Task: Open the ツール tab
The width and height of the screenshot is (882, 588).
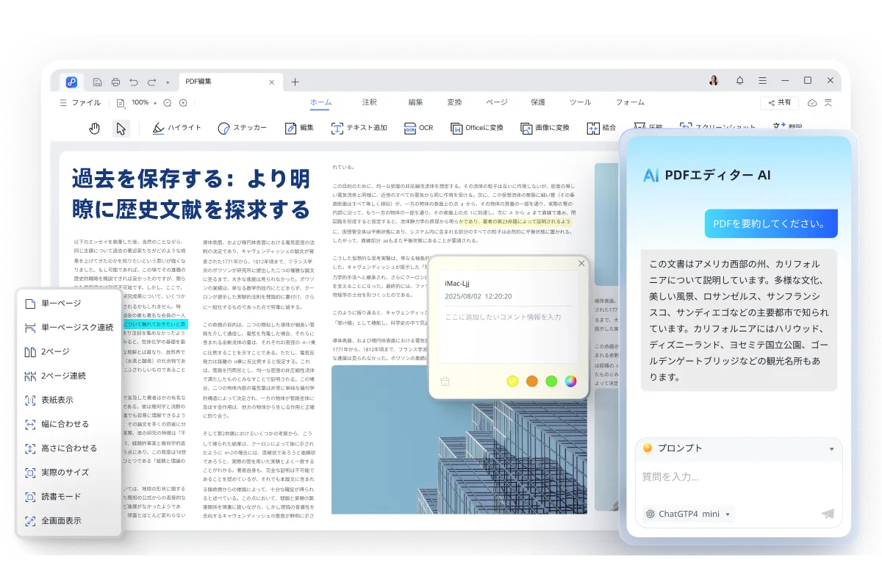Action: pos(580,102)
